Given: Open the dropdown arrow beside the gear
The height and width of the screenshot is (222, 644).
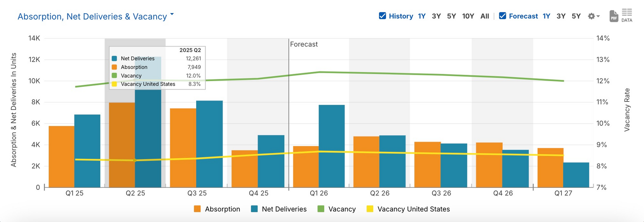Looking at the screenshot, I should [x=598, y=16].
